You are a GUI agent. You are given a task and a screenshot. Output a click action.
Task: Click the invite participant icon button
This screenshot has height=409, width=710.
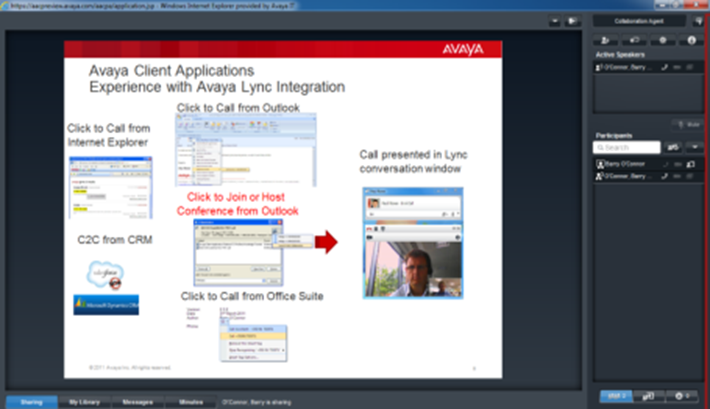[x=605, y=40]
